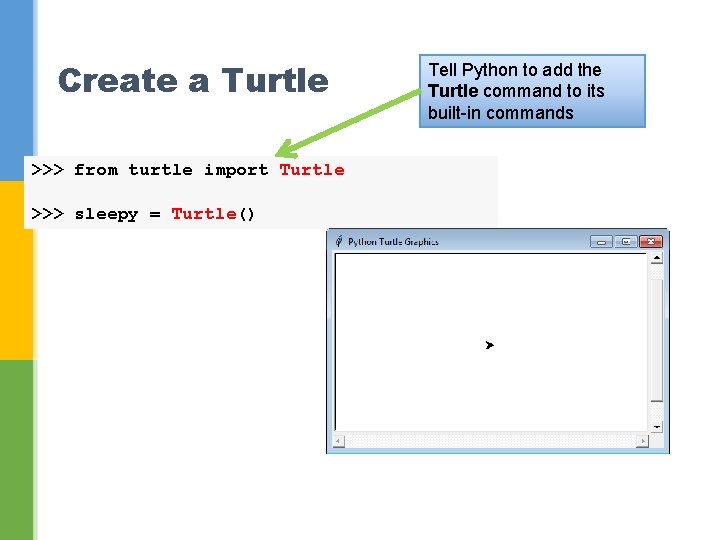This screenshot has width=720, height=540.
Task: Click the horizontal scrollbar right arrow
Action: tap(642, 441)
